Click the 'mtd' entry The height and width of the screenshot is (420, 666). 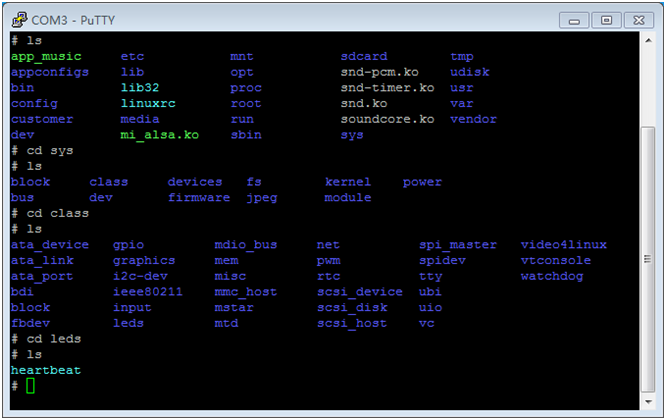pyautogui.click(x=226, y=323)
